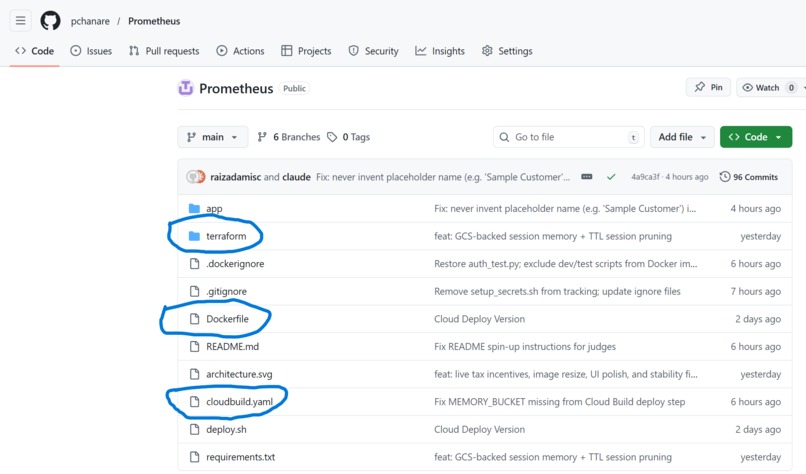
Task: Open the Dockerfile
Action: (227, 319)
